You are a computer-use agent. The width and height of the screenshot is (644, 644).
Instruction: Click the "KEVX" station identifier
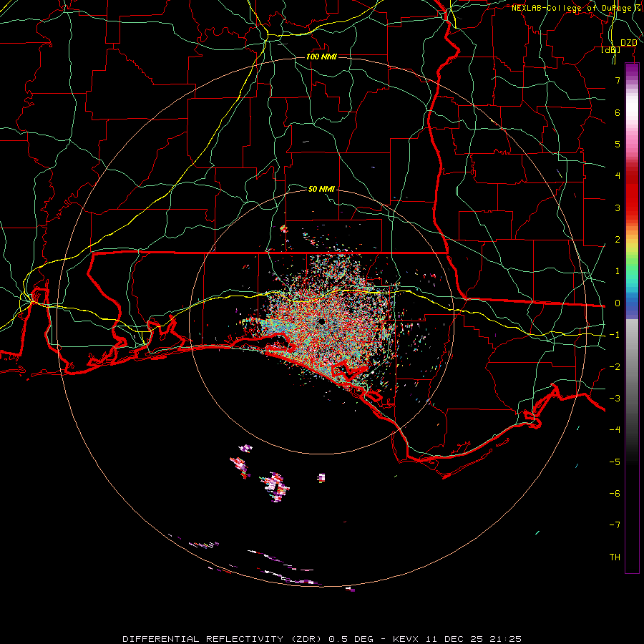pyautogui.click(x=406, y=639)
